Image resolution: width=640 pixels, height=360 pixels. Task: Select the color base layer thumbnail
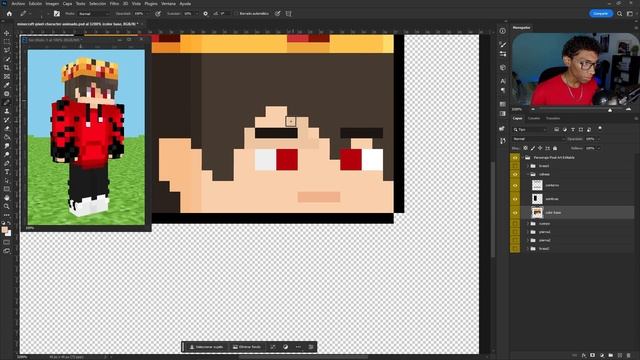coord(537,213)
